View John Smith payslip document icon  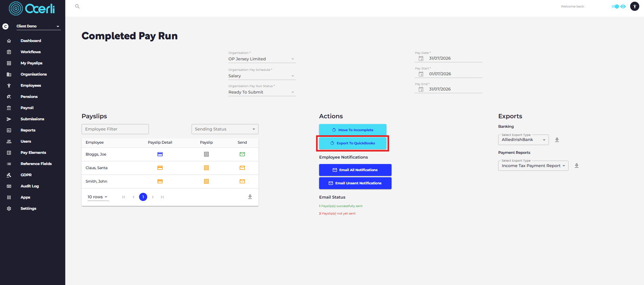coord(206,181)
